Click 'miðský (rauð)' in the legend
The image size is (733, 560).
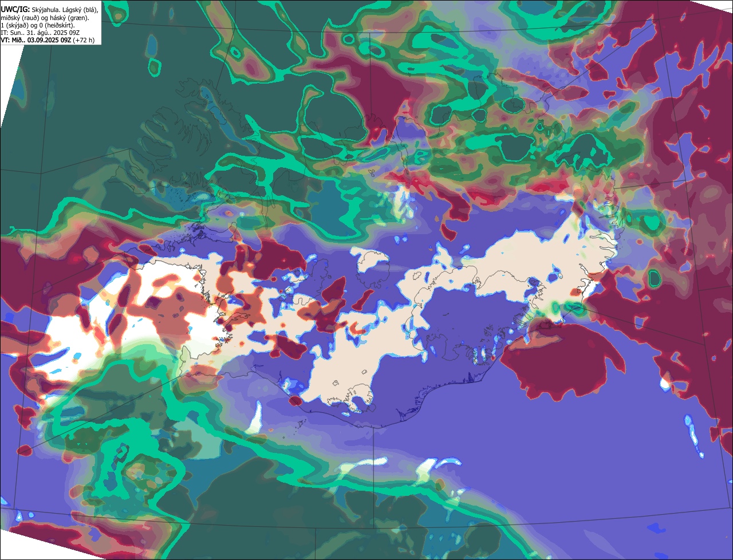pyautogui.click(x=20, y=18)
